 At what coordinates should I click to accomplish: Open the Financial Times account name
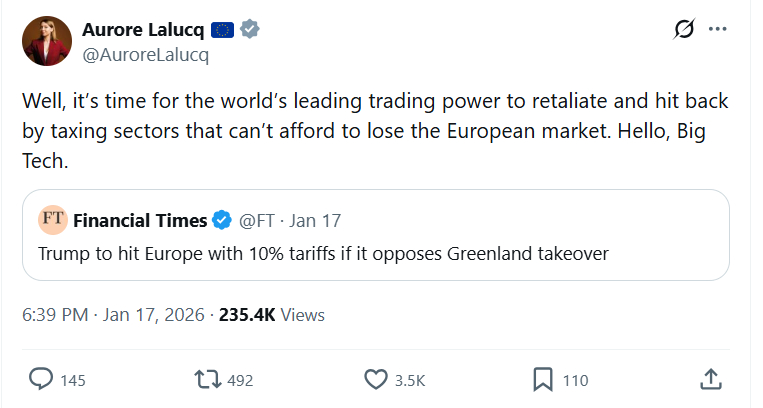point(140,220)
